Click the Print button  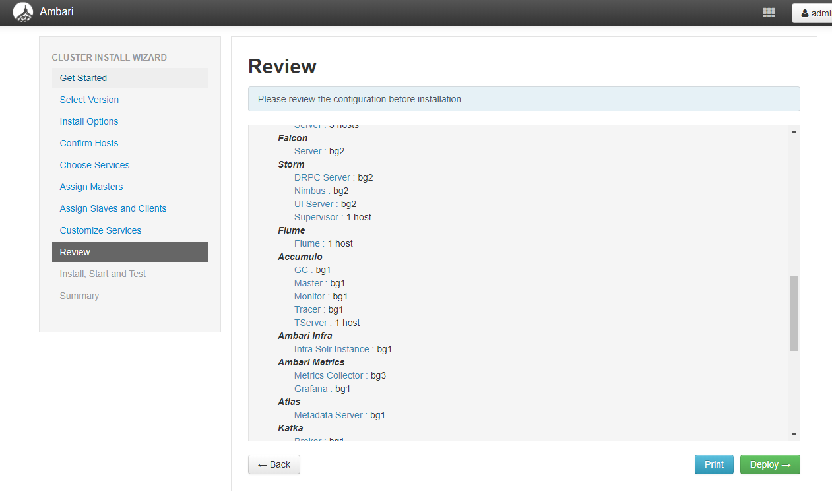[x=714, y=464]
